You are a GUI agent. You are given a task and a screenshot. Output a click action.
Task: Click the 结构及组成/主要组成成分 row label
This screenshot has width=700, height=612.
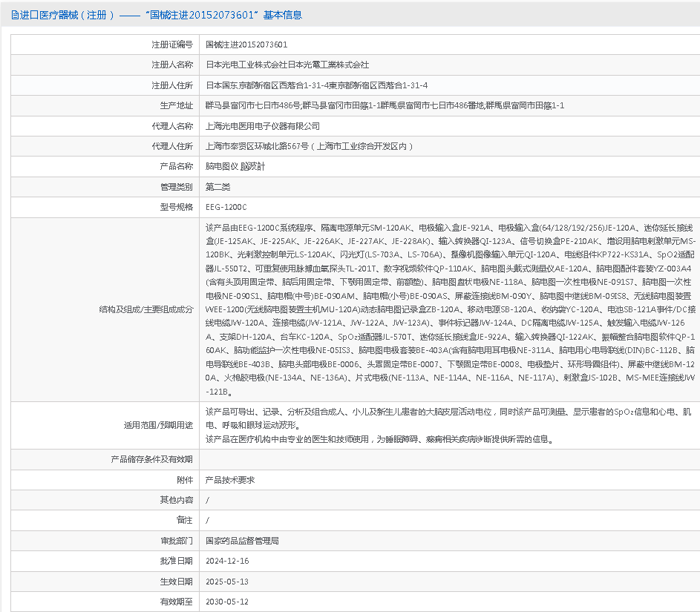(x=145, y=309)
